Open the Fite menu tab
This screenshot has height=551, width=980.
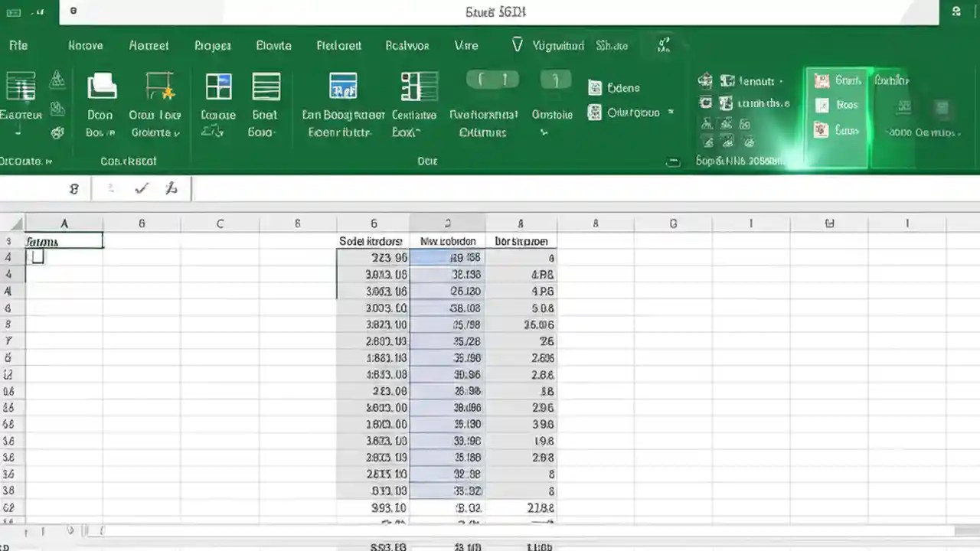coord(18,45)
